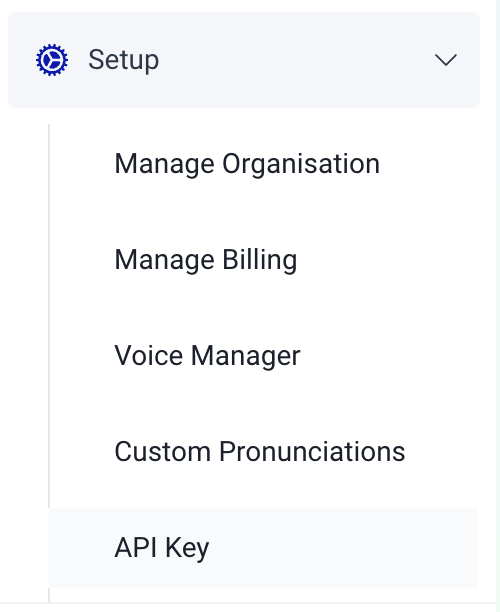
Task: Pick the Voice Manager submenu entry
Action: coord(207,356)
